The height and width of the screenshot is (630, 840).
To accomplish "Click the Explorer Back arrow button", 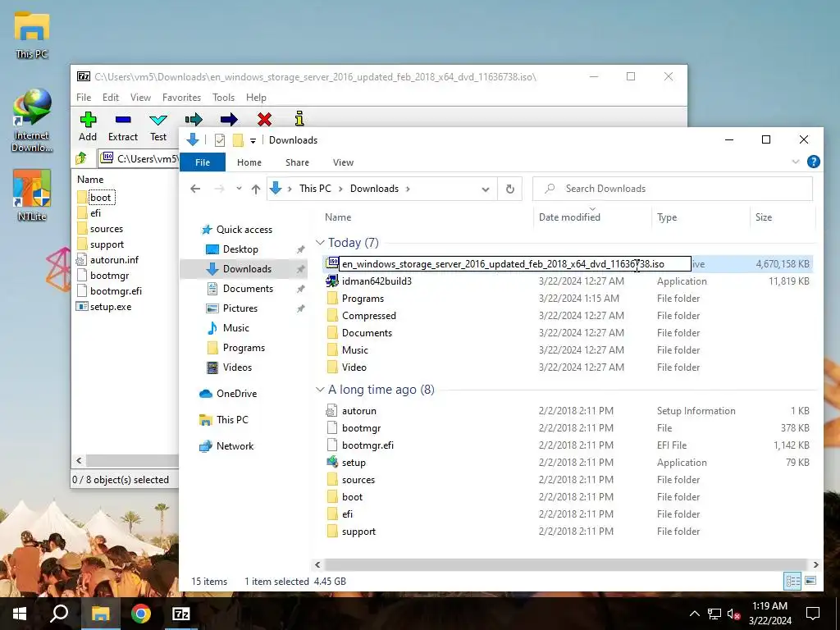I will point(195,189).
